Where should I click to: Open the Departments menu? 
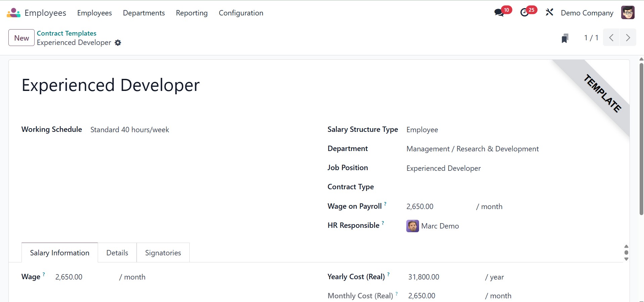click(144, 13)
